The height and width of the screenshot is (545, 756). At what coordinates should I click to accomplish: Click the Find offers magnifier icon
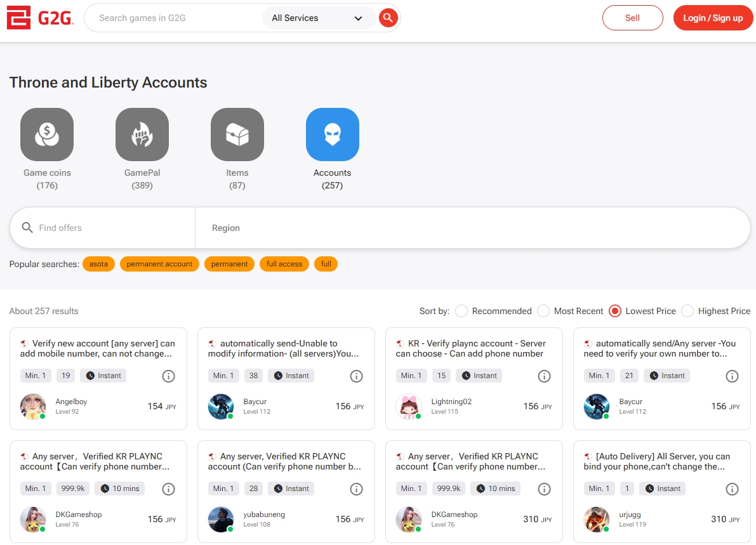tap(27, 227)
